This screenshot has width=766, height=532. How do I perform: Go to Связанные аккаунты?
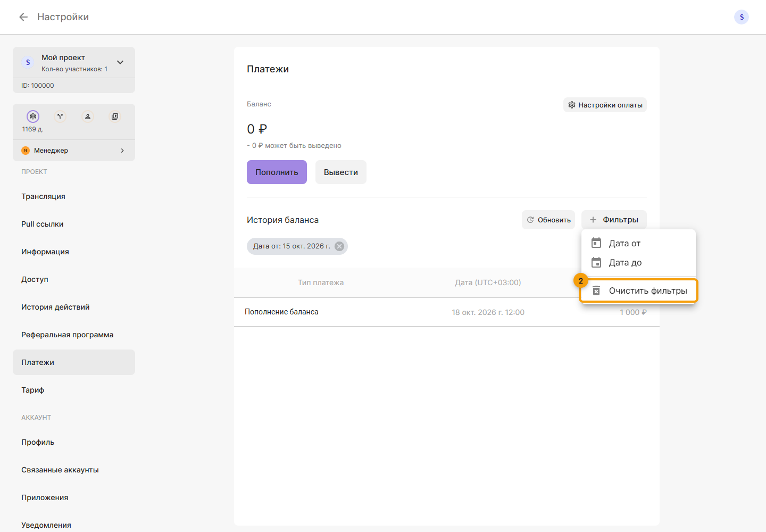tap(74, 470)
